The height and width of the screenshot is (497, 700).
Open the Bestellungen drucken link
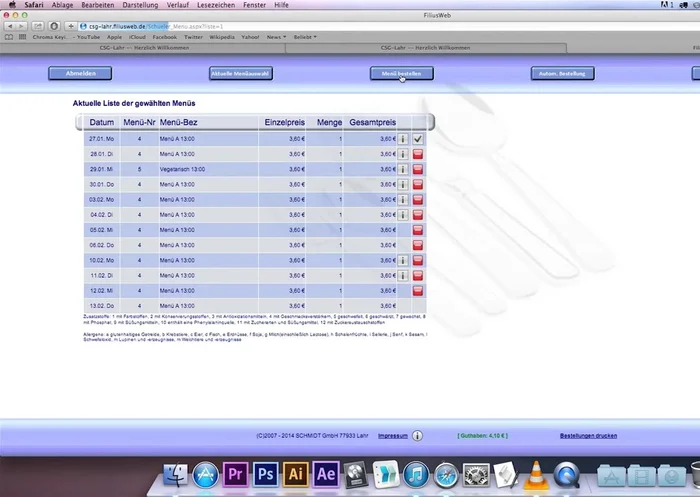coord(588,436)
